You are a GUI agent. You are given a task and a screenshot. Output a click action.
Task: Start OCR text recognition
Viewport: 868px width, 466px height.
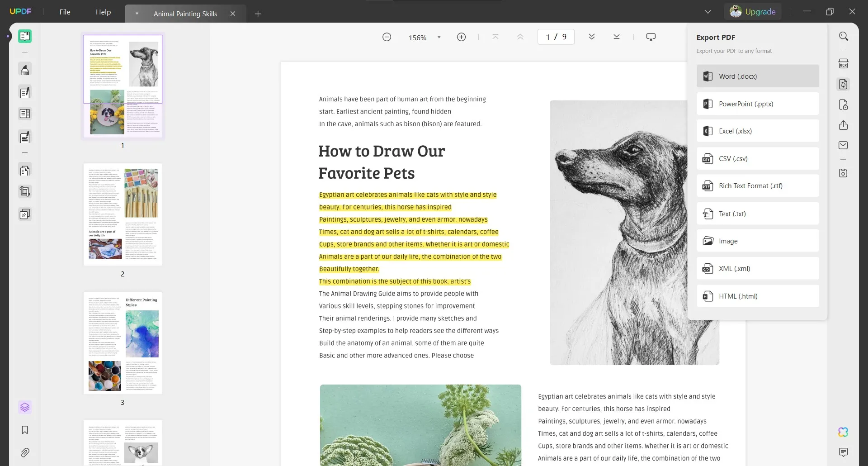click(x=844, y=63)
